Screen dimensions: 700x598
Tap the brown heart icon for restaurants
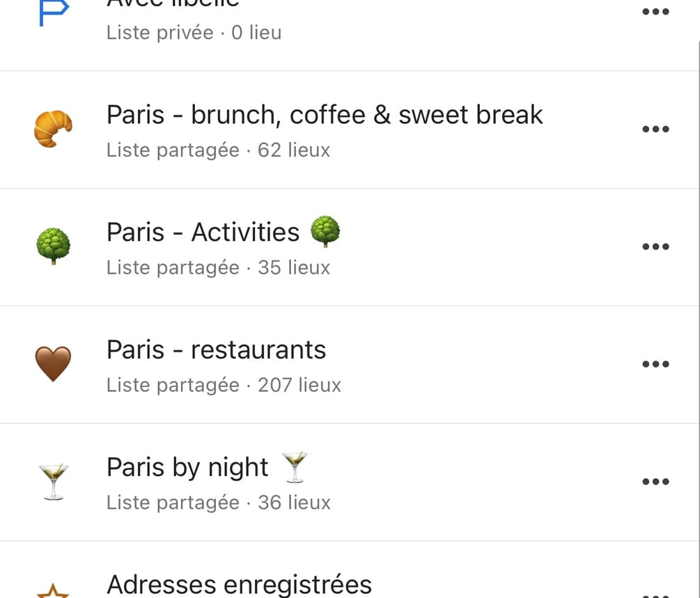click(53, 363)
